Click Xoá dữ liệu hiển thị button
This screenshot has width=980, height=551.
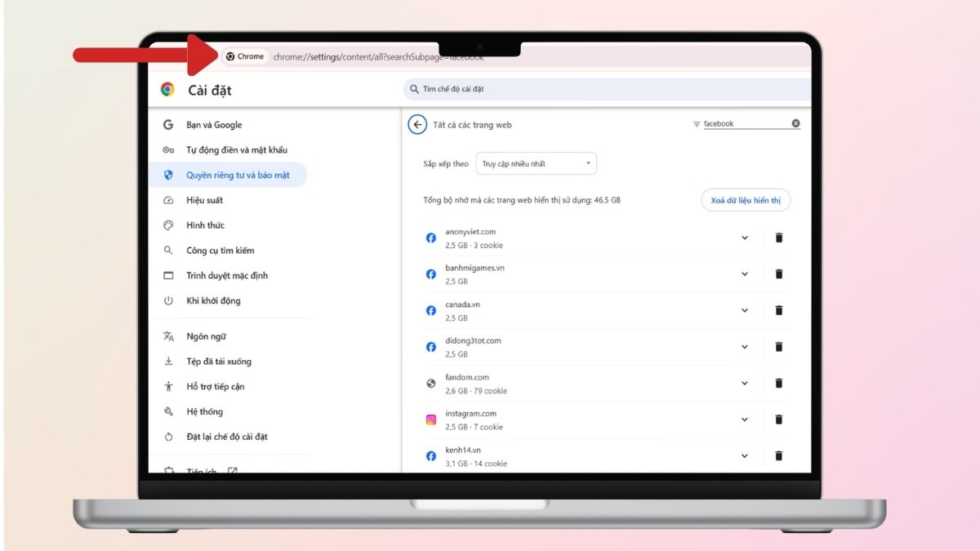tap(746, 200)
